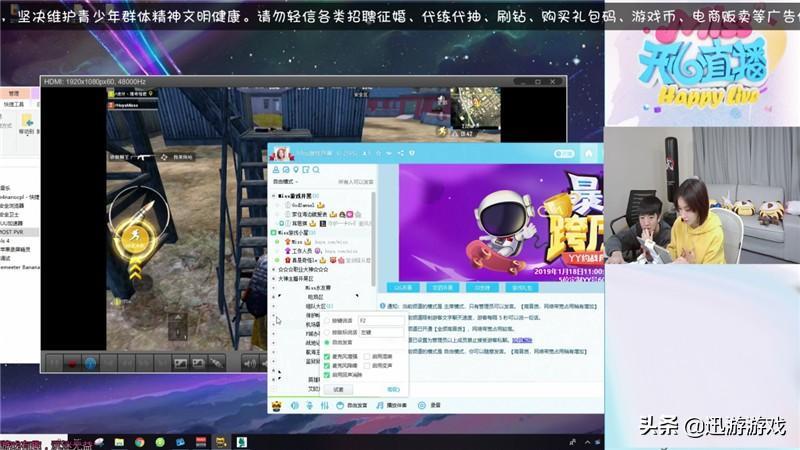Screen dimensions: 800x450
Task: Click the favorite star icon in YY header
Action: pos(378,153)
